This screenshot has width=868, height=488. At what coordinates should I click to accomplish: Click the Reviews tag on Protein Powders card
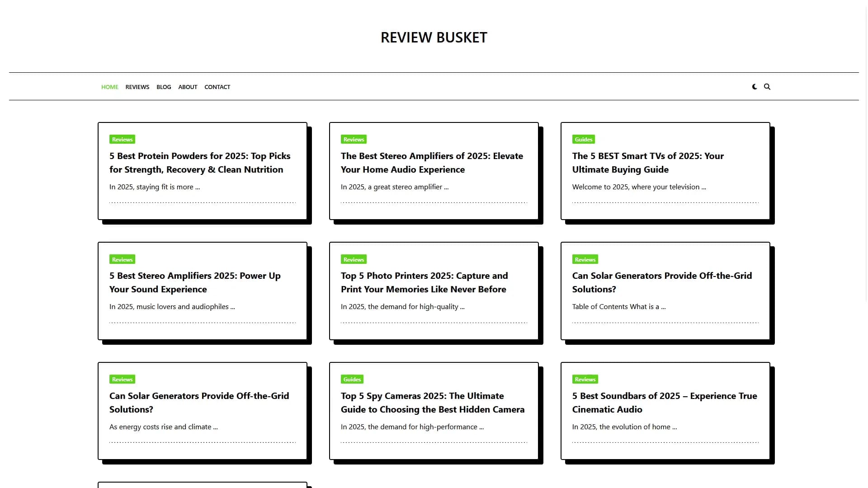(123, 140)
